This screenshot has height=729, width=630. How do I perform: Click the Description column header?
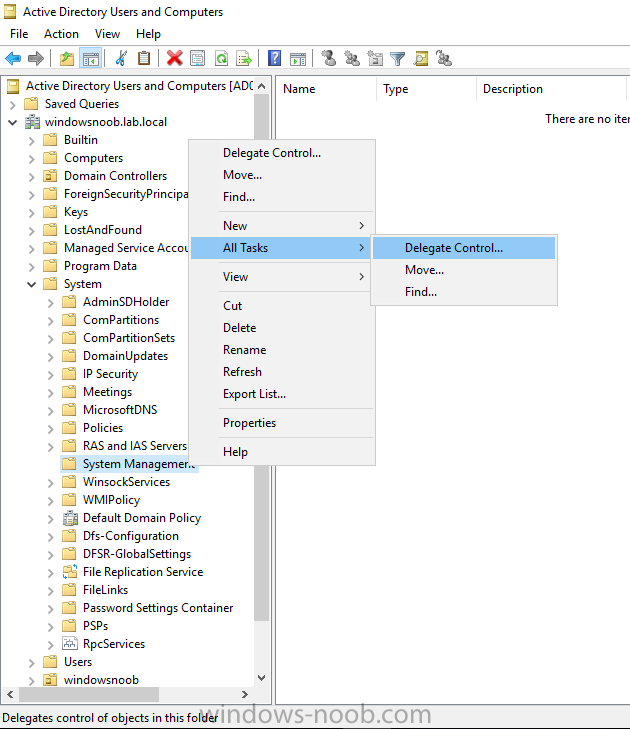(x=551, y=89)
